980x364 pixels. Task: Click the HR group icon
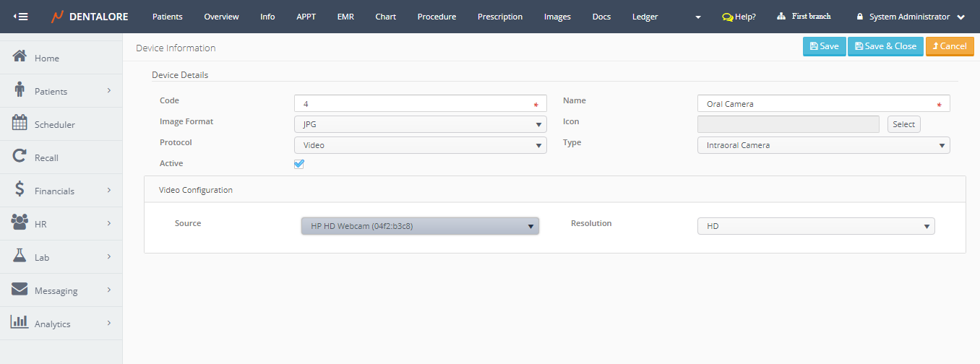(20, 223)
